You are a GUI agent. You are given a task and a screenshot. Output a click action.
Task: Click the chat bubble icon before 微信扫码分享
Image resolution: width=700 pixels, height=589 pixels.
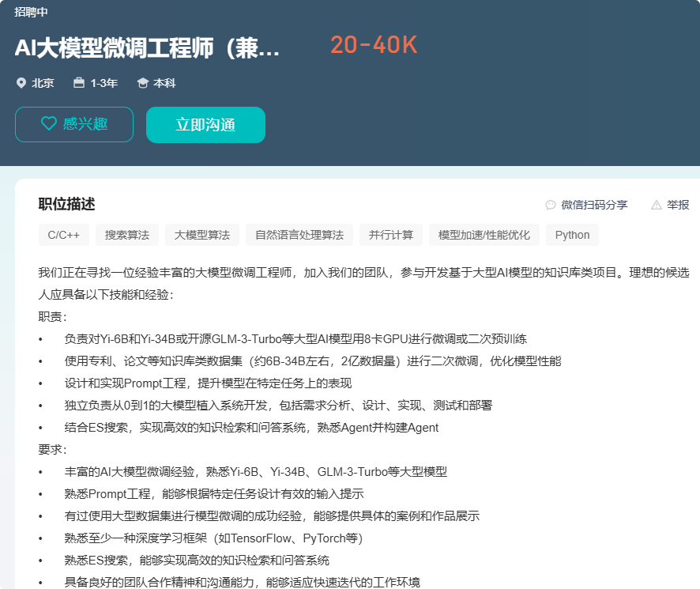click(551, 204)
